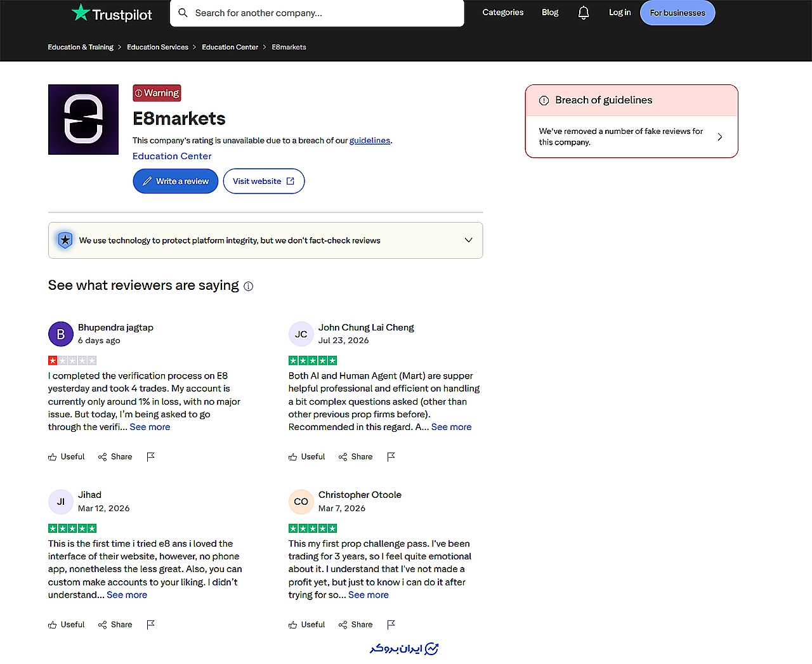Click the search magnifier icon
The width and height of the screenshot is (812, 664).
183,13
